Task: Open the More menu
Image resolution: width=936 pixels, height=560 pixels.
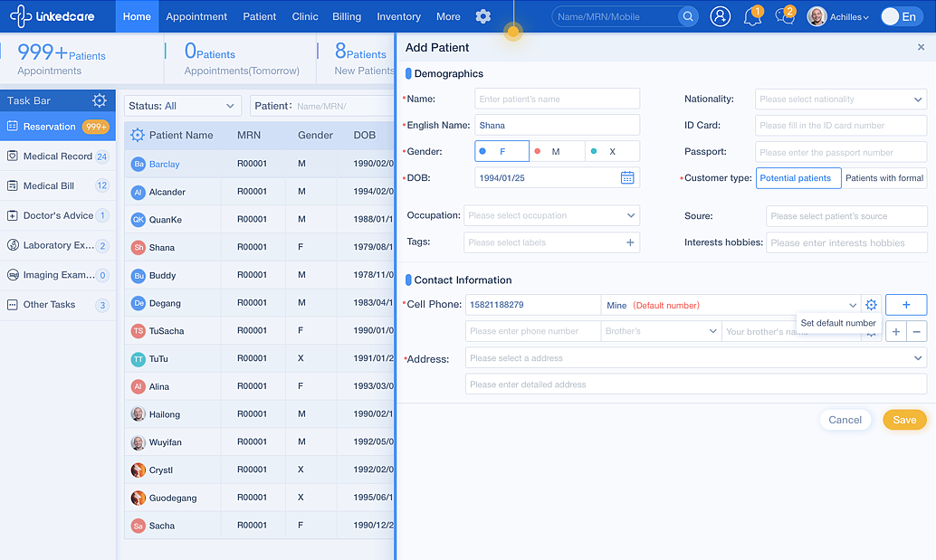Action: 448,16
